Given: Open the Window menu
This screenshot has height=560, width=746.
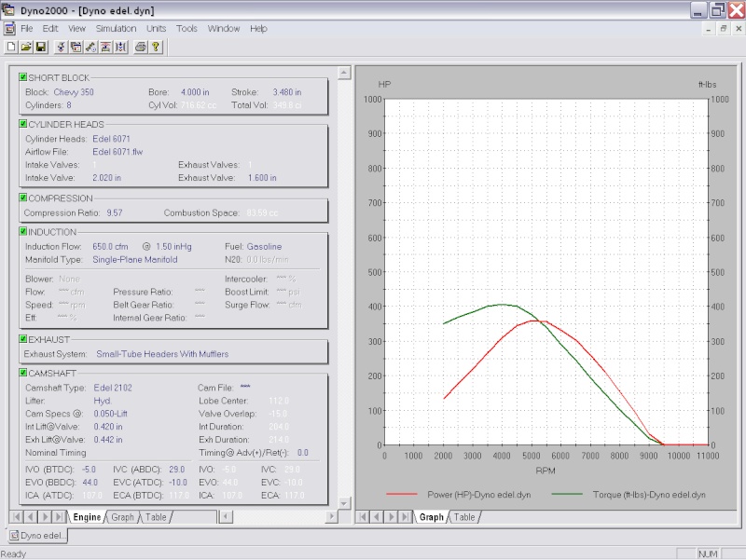Looking at the screenshot, I should [224, 29].
